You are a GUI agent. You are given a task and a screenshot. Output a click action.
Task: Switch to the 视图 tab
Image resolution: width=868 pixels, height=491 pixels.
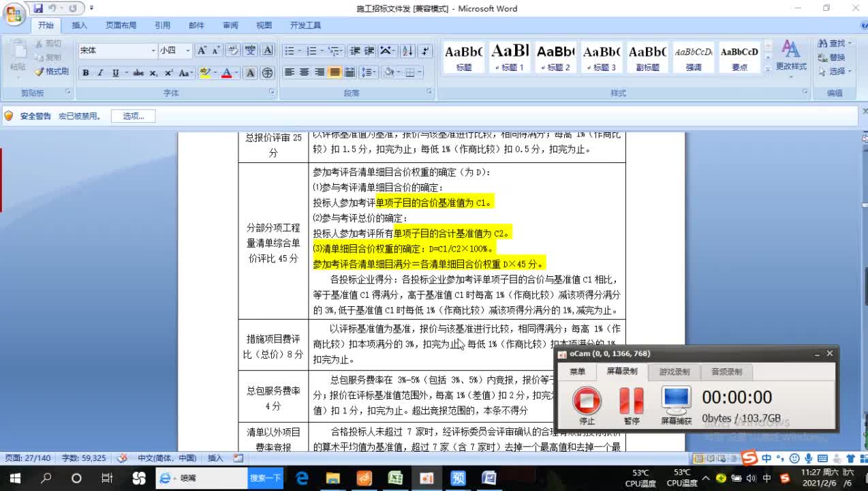(x=264, y=25)
